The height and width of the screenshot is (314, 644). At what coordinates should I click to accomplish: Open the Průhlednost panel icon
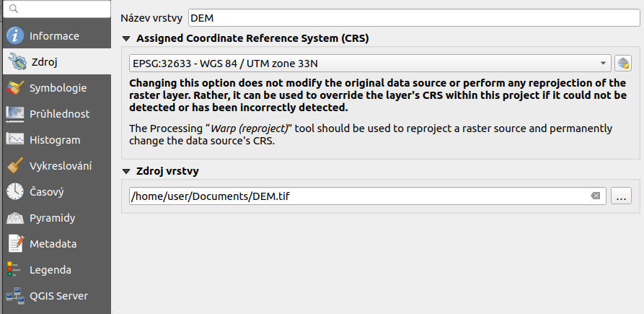pos(15,114)
